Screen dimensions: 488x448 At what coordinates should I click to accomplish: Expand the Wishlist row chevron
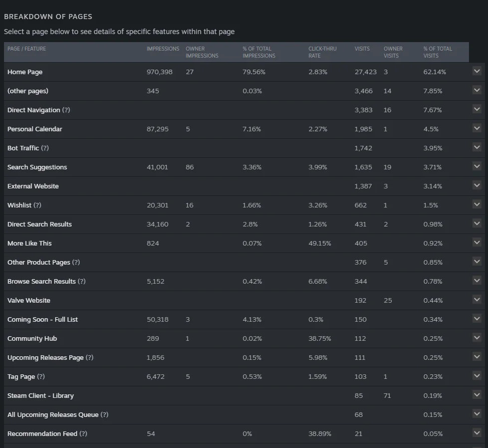pos(477,204)
